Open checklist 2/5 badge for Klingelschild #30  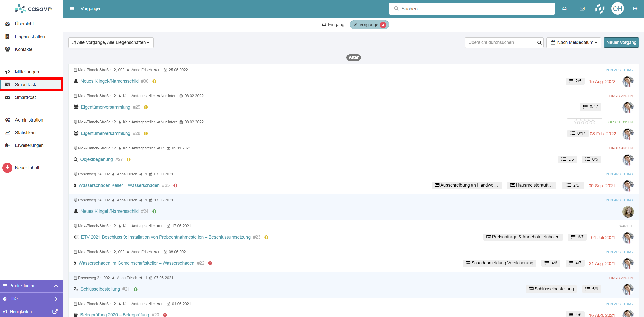575,81
